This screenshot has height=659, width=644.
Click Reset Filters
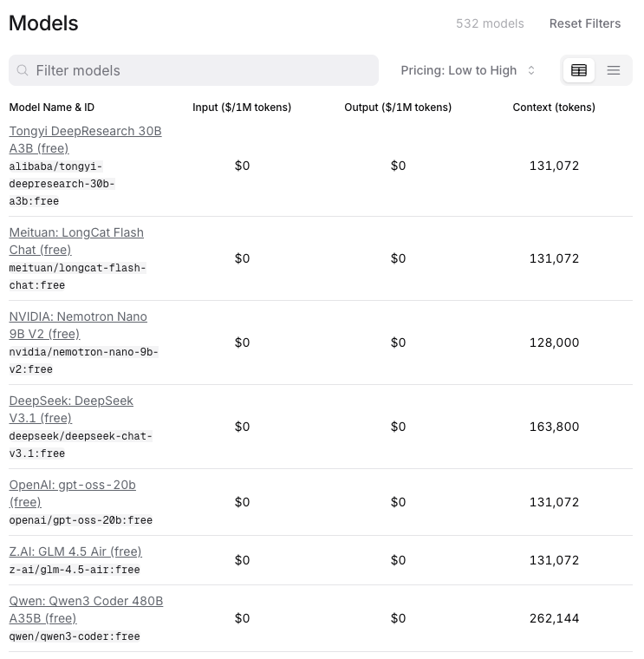coord(585,23)
